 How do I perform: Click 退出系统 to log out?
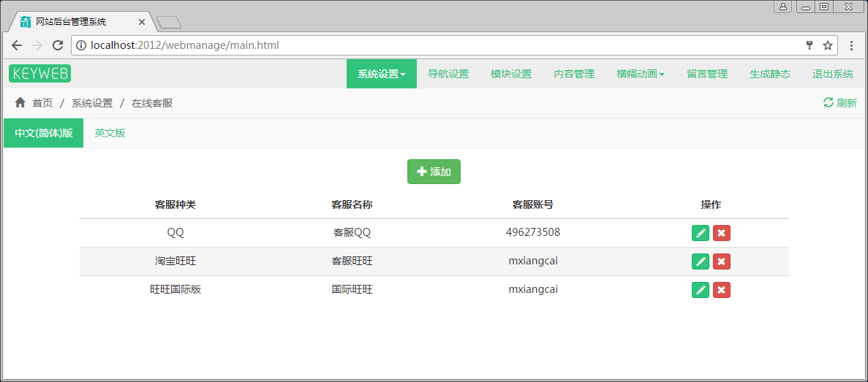[833, 74]
